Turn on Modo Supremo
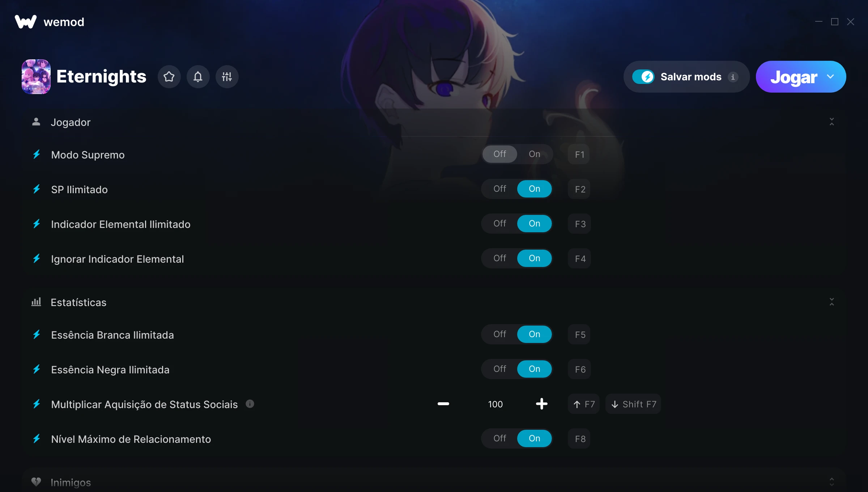The width and height of the screenshot is (868, 492). 534,154
